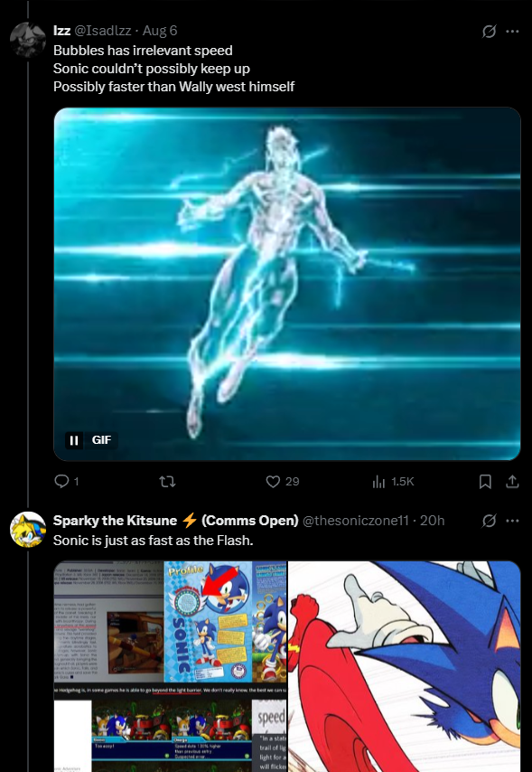Pause the playing GIF
This screenshot has width=532, height=772.
click(x=74, y=439)
